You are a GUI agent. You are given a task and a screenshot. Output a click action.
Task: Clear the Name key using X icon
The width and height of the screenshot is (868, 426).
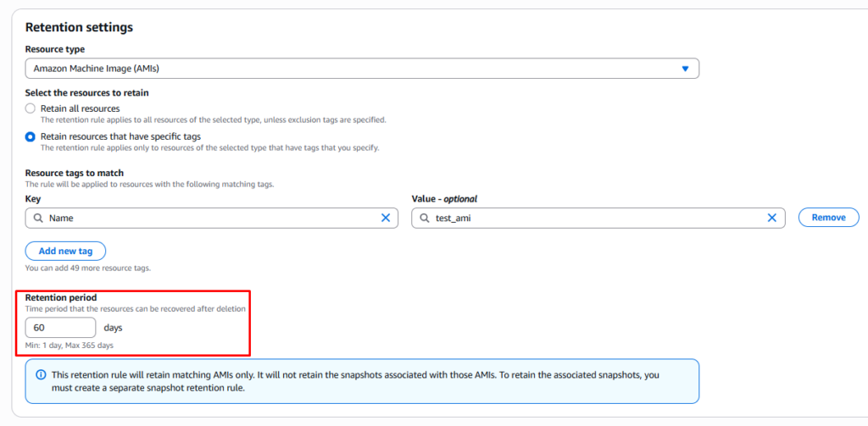386,218
